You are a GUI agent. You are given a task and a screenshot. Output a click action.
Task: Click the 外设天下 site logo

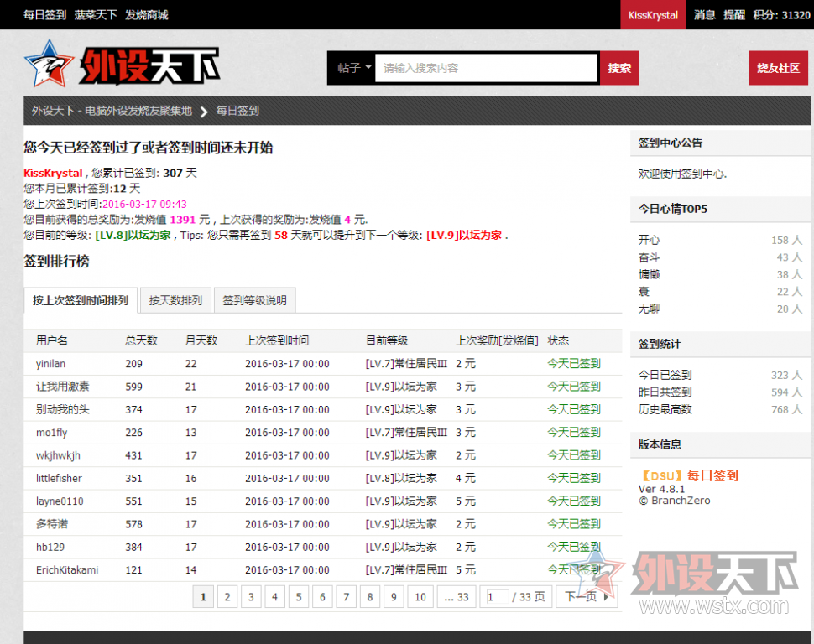click(122, 65)
